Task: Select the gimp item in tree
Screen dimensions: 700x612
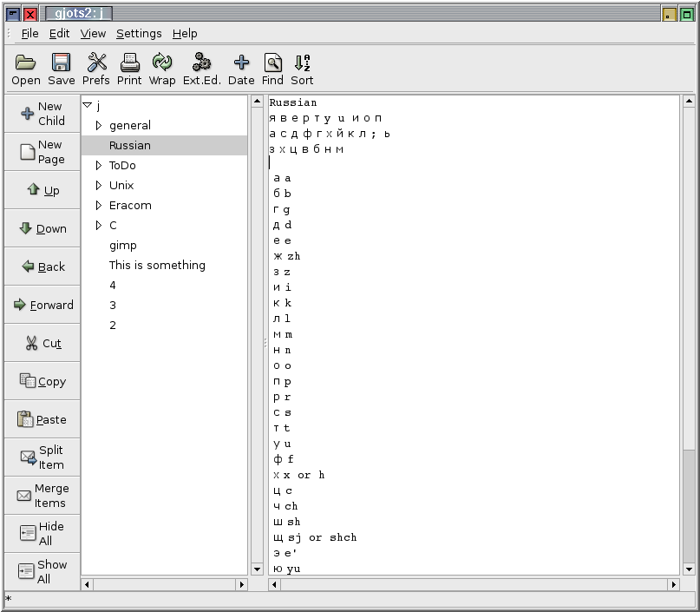Action: pos(123,246)
